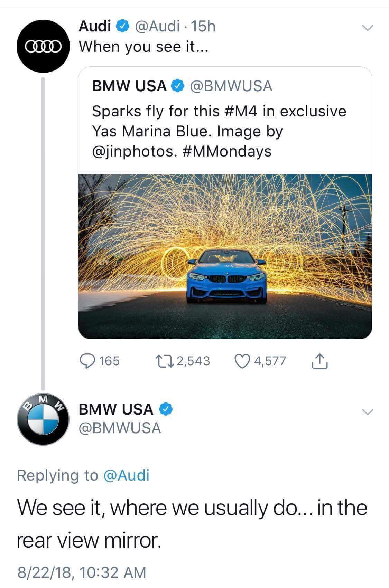
Task: Open Audi's four-ring profile avatar
Action: pyautogui.click(x=43, y=46)
